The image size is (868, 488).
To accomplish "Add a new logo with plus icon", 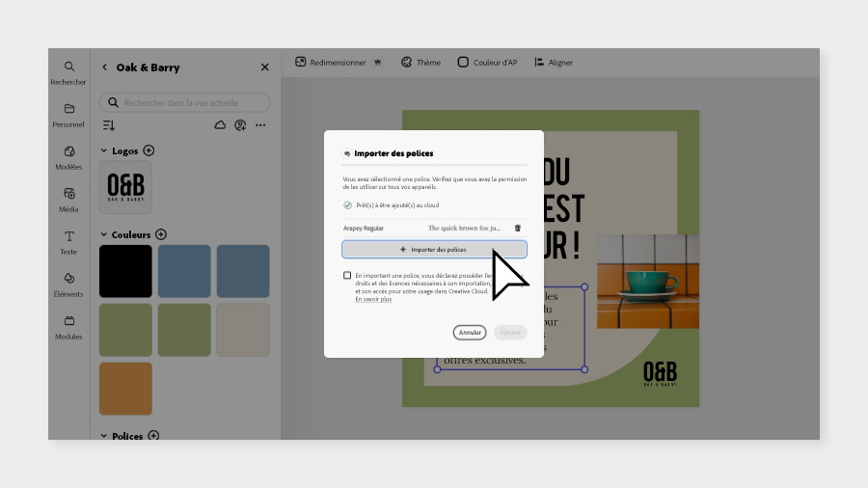I will pyautogui.click(x=149, y=150).
